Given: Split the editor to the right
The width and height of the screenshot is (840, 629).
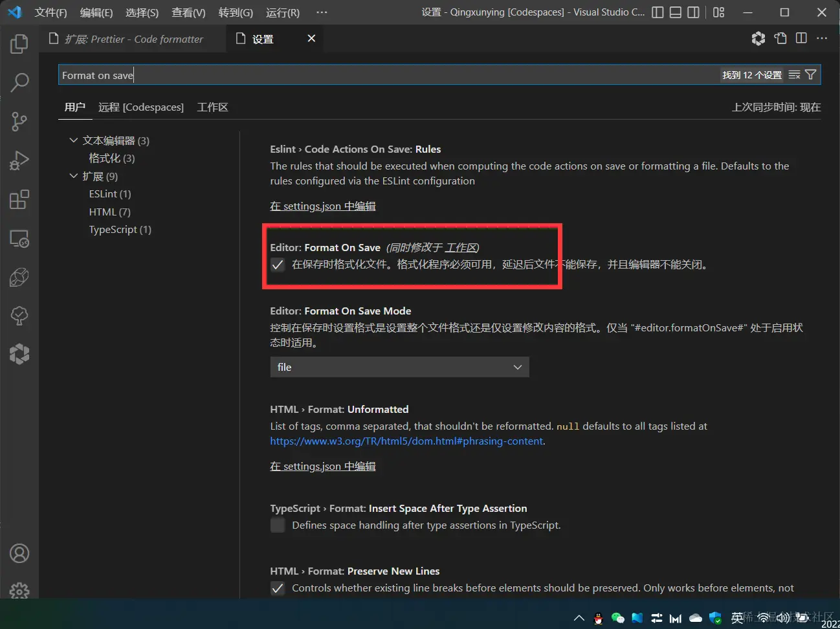Looking at the screenshot, I should [801, 39].
